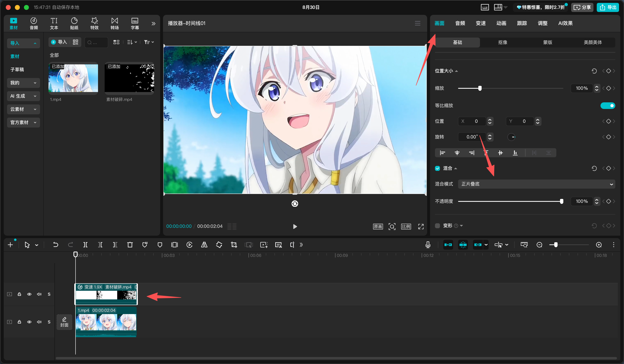This screenshot has height=364, width=624.
Task: Open fullscreen preview in the player
Action: tap(421, 226)
